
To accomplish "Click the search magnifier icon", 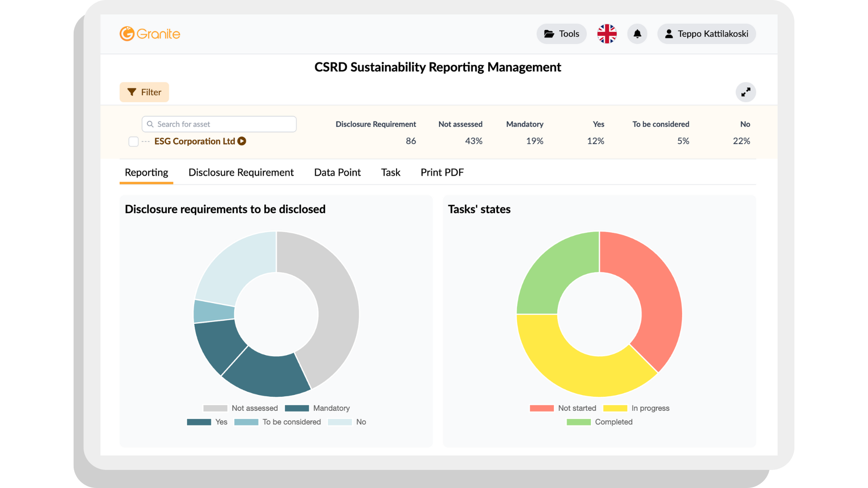I will click(x=150, y=124).
